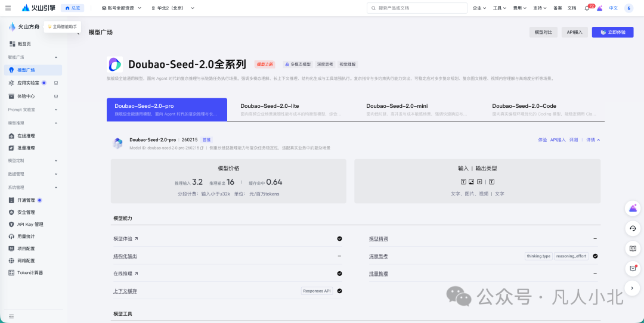Open the 文档 link in top bar
The image size is (644, 323).
tap(572, 8)
